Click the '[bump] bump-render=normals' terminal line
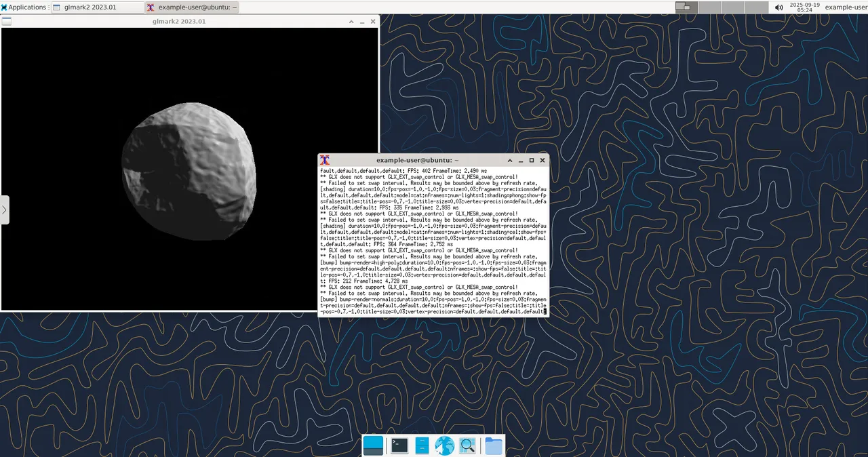This screenshot has height=457, width=868. tap(433, 299)
